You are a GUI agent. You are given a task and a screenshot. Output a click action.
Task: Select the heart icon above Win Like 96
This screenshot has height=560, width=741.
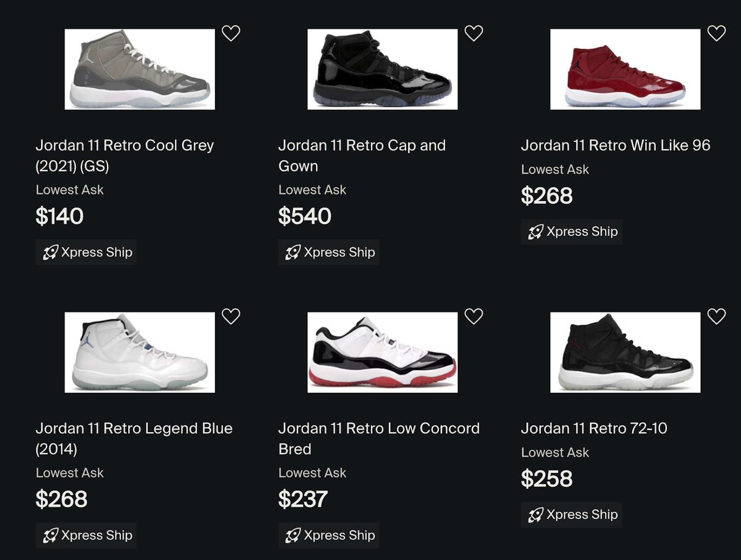716,32
